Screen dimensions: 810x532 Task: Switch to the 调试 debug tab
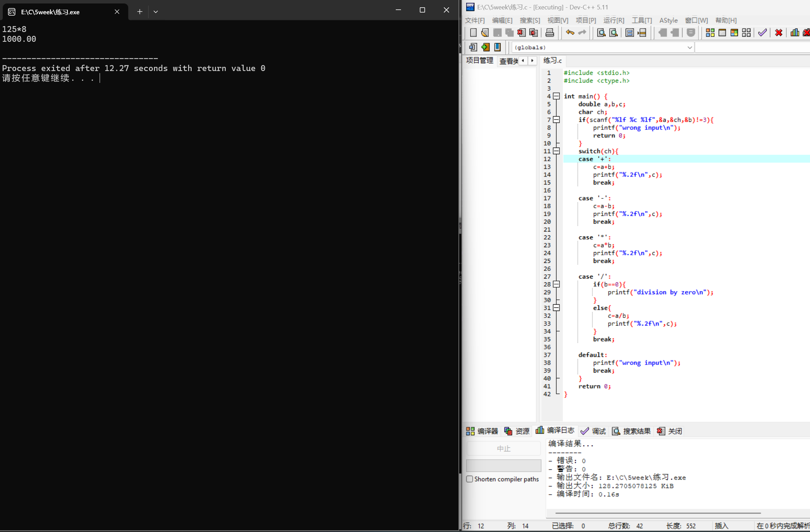[593, 431]
